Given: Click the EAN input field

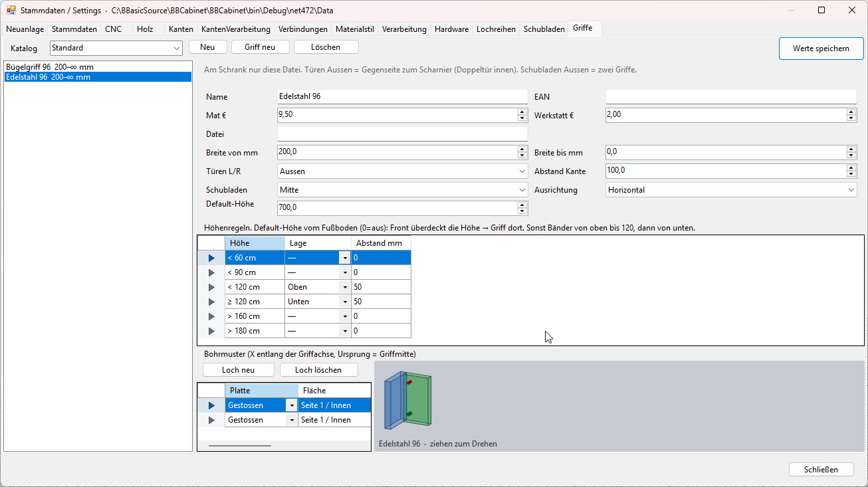Looking at the screenshot, I should click(731, 96).
